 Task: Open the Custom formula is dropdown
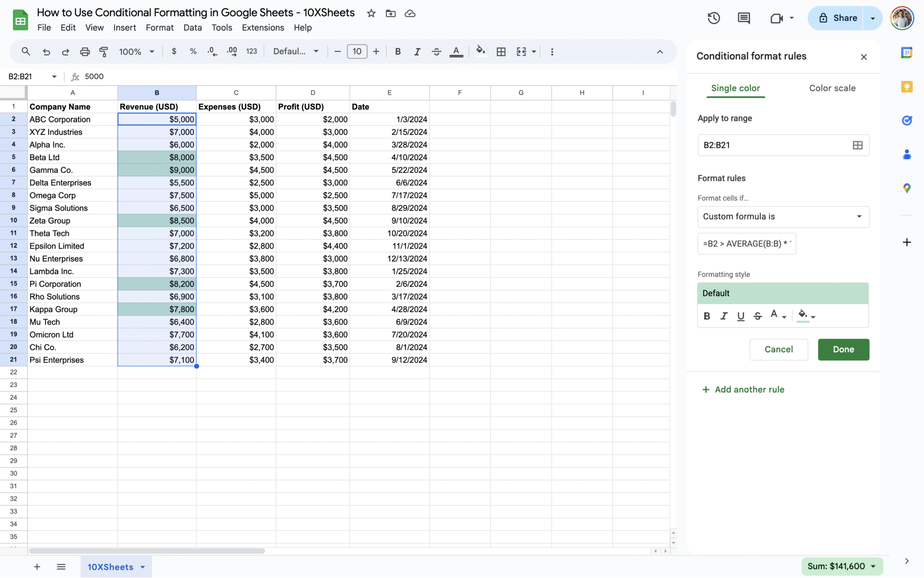click(x=783, y=216)
